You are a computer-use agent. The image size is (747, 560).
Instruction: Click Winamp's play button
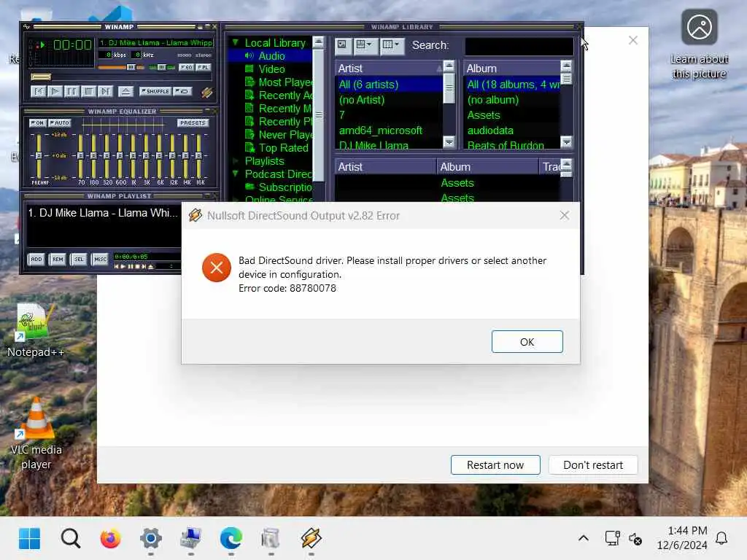55,91
